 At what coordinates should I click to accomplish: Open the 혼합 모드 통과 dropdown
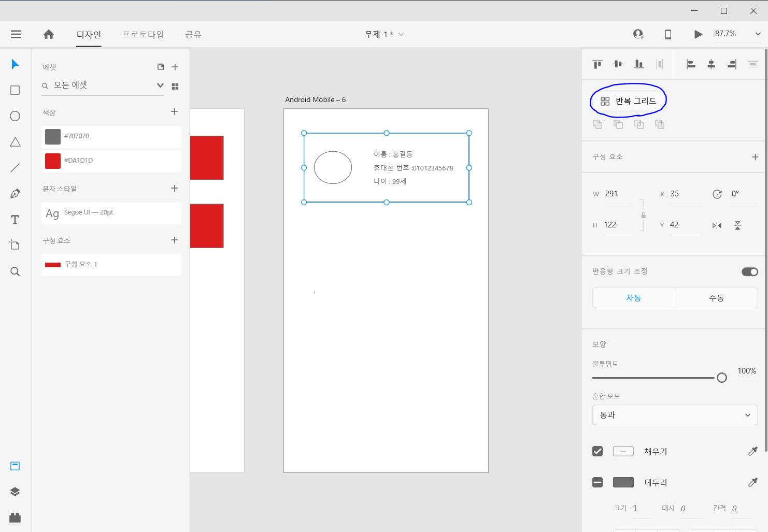pos(675,415)
